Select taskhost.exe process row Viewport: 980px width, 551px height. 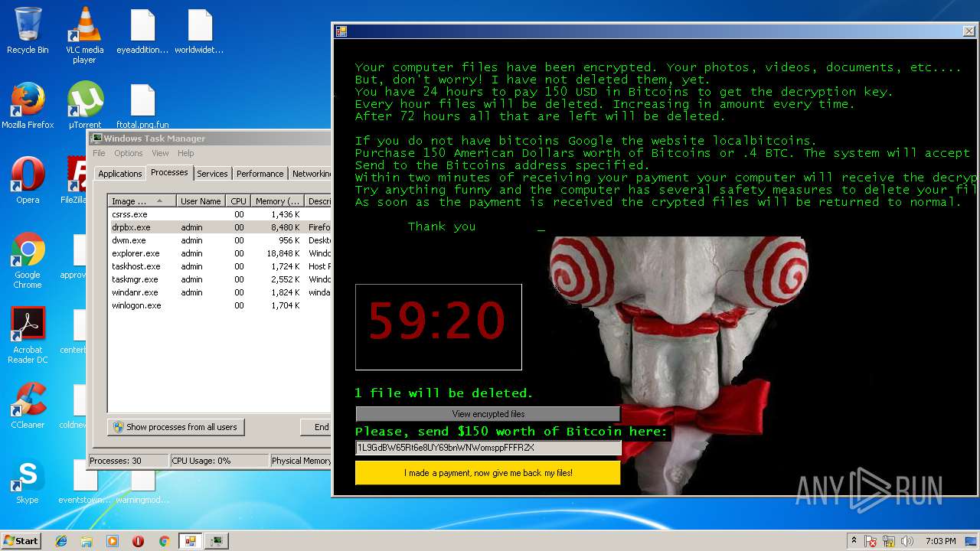(219, 266)
